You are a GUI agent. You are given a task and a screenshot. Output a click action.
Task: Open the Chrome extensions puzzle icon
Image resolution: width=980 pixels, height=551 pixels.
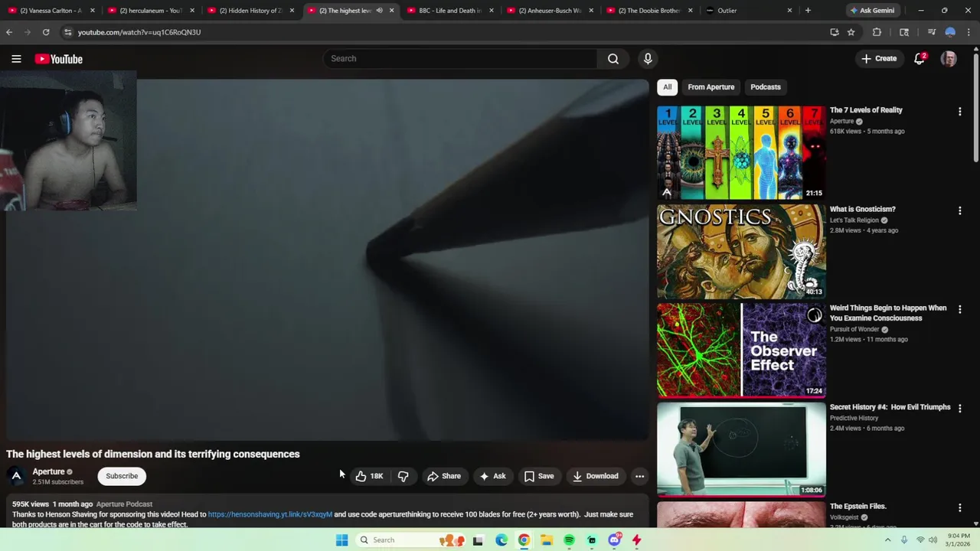pyautogui.click(x=877, y=32)
